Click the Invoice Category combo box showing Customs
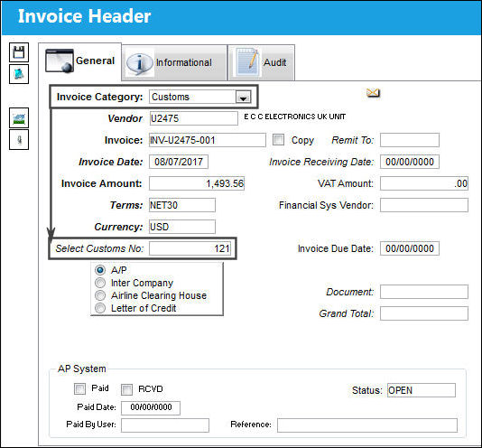The width and height of the screenshot is (482, 448). (200, 98)
